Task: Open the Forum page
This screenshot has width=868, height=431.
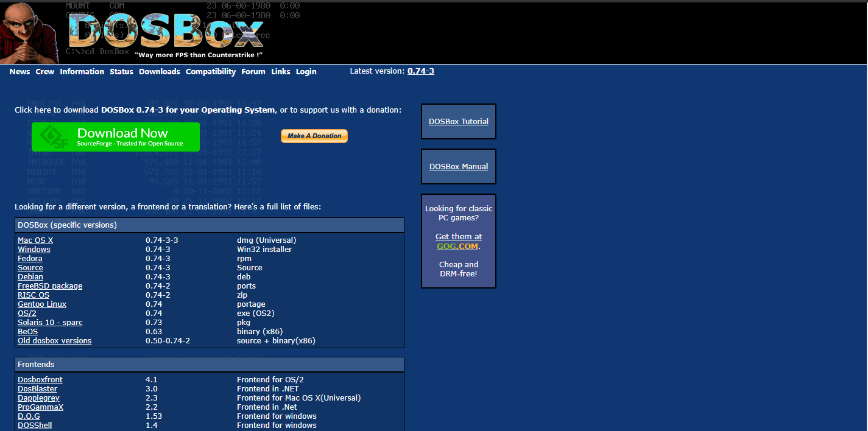Action: point(253,71)
